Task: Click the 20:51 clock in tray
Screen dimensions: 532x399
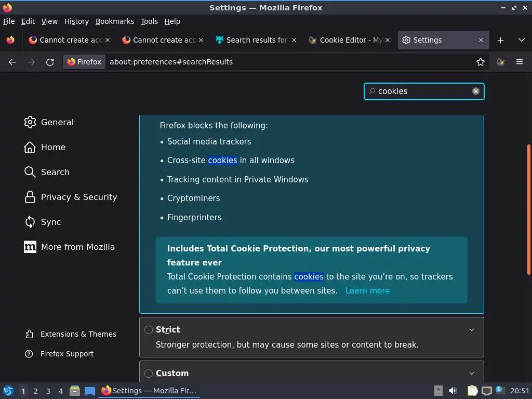Action: (520, 391)
